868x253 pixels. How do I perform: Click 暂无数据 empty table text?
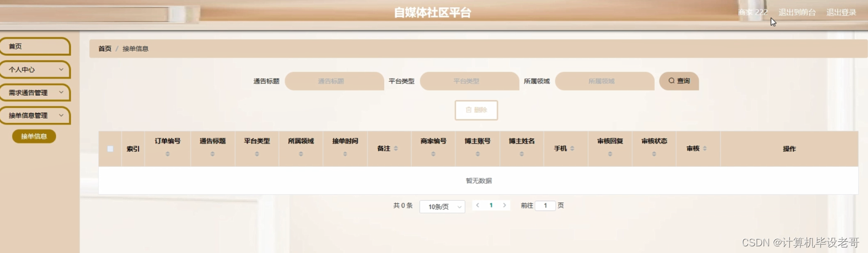[478, 181]
